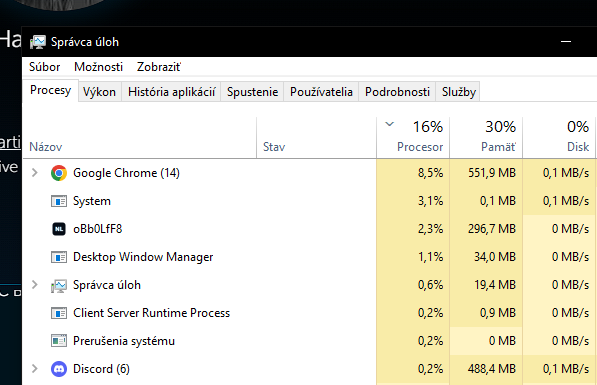Sort processes by Pamäť column
This screenshot has height=385, width=597.
(486, 137)
